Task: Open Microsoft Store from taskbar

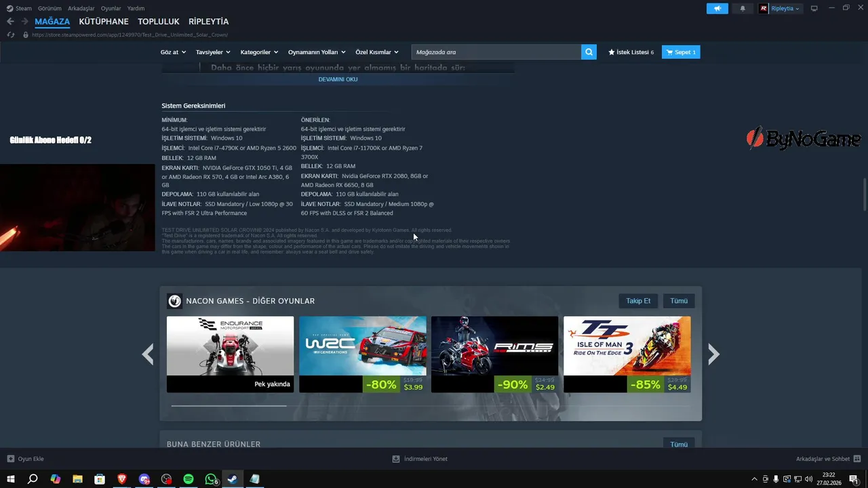Action: coord(100,479)
